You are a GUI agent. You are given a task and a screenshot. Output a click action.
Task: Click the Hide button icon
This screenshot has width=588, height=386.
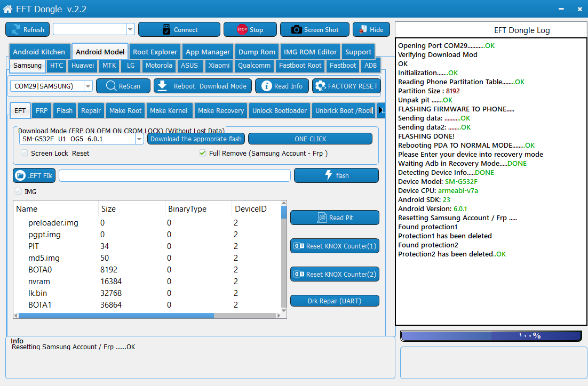pos(363,29)
